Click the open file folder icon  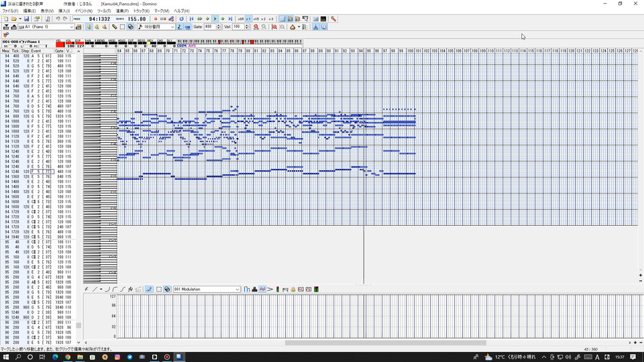13,19
